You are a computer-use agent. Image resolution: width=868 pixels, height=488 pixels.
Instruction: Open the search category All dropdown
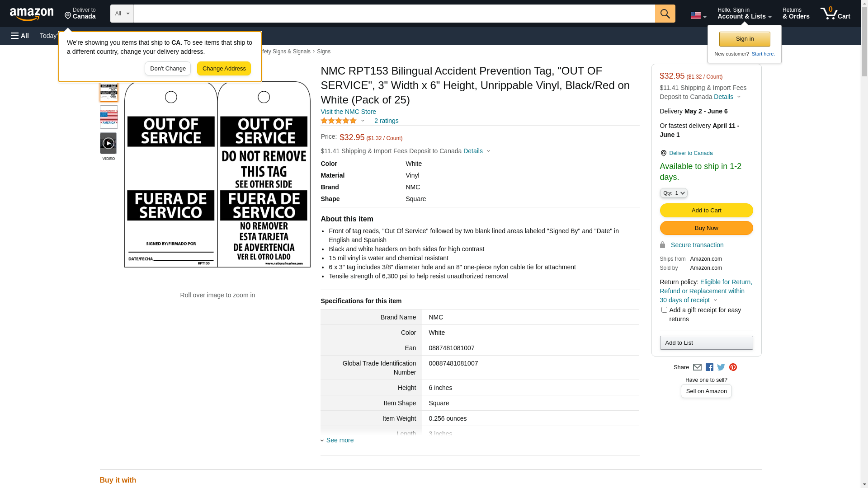tap(122, 14)
